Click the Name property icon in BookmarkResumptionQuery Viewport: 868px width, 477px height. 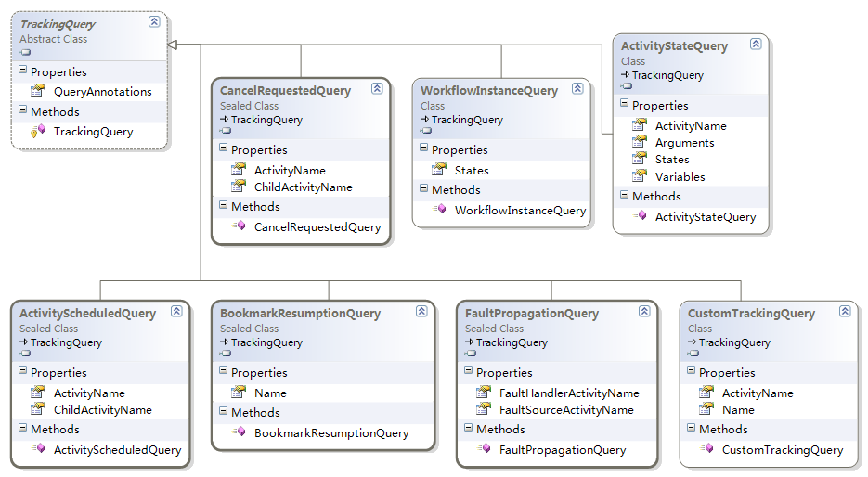coord(239,393)
